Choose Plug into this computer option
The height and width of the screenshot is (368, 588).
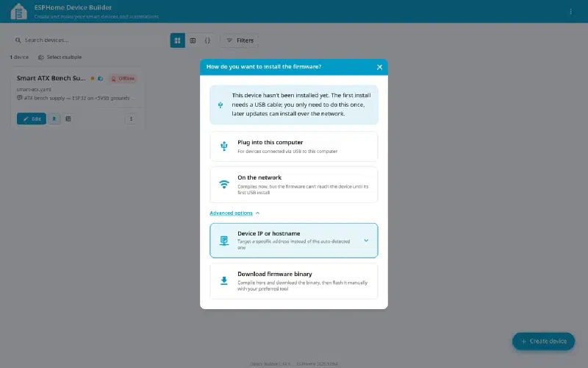293,146
